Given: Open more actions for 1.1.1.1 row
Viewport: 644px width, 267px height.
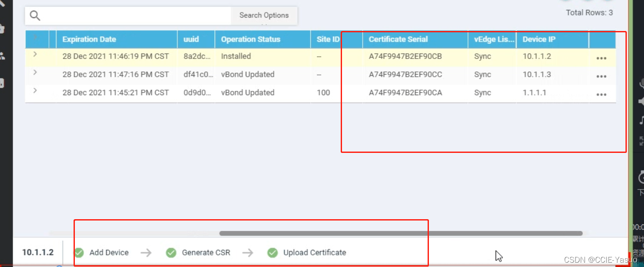Looking at the screenshot, I should click(x=601, y=95).
